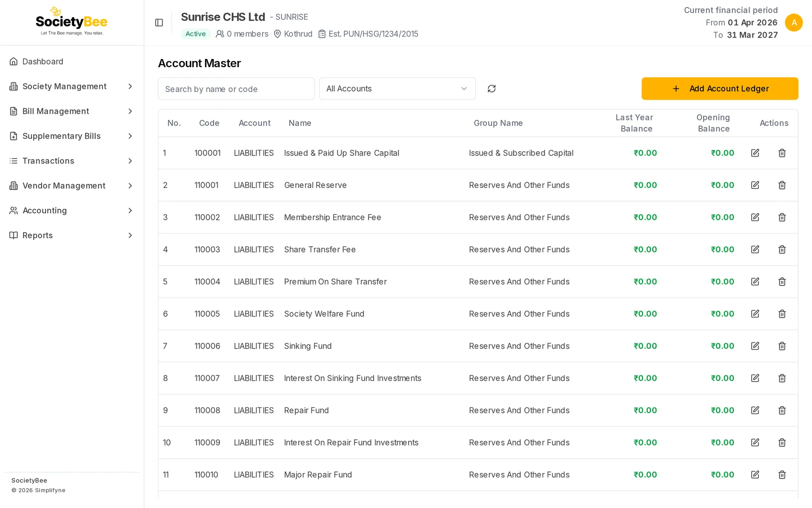Expand Bill Management submenu chevron
Image resolution: width=812 pixels, height=508 pixels.
pyautogui.click(x=130, y=111)
